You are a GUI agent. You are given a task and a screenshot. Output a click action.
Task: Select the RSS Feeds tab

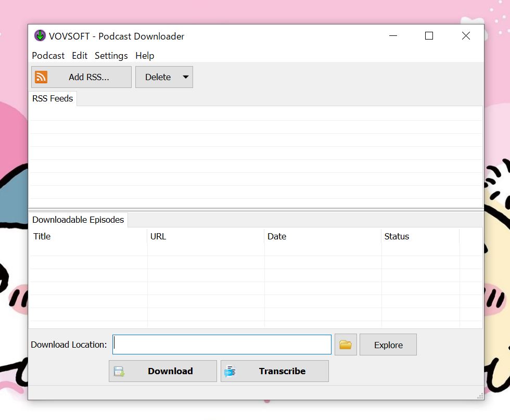tap(53, 98)
